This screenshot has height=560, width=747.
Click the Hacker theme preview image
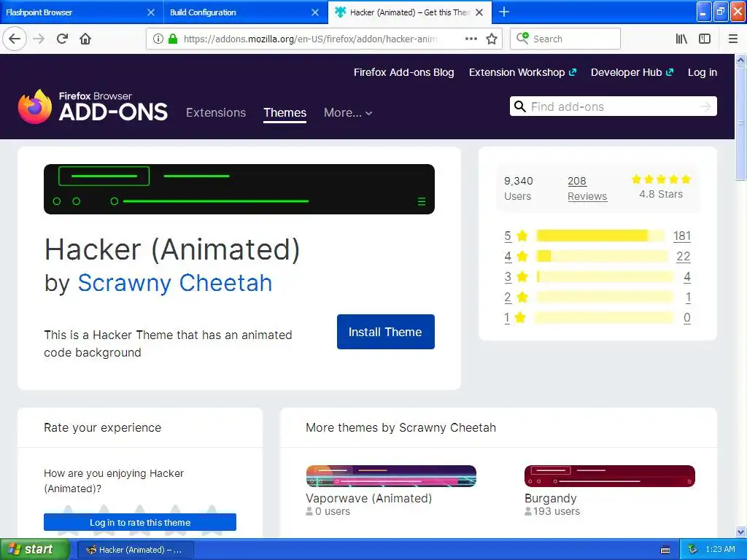pyautogui.click(x=239, y=189)
